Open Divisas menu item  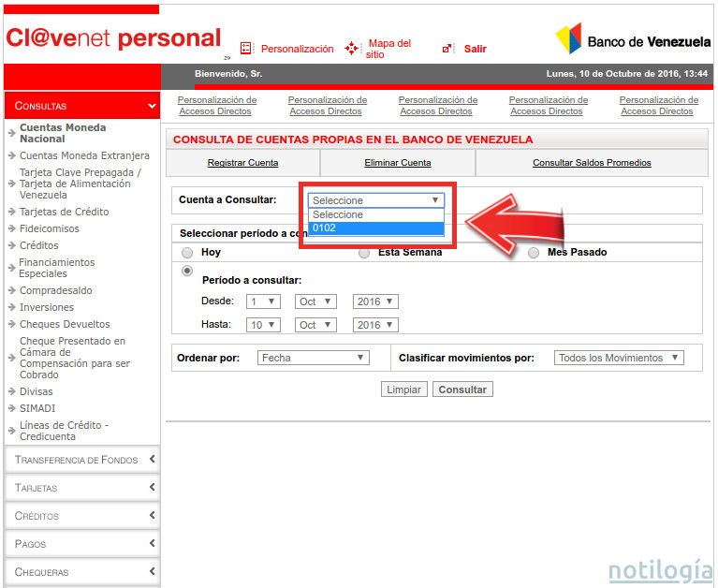point(37,391)
